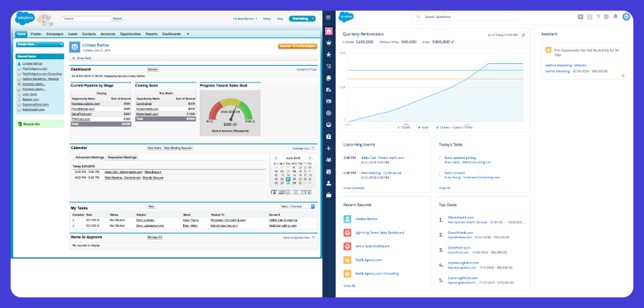Check the Send updated pricing task
This screenshot has height=308, width=644.
click(x=441, y=158)
